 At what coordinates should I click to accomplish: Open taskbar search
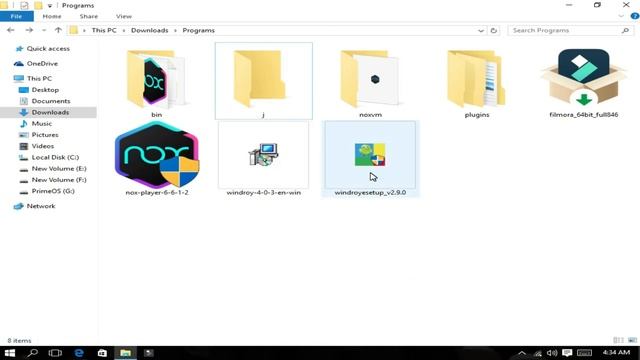[32, 353]
